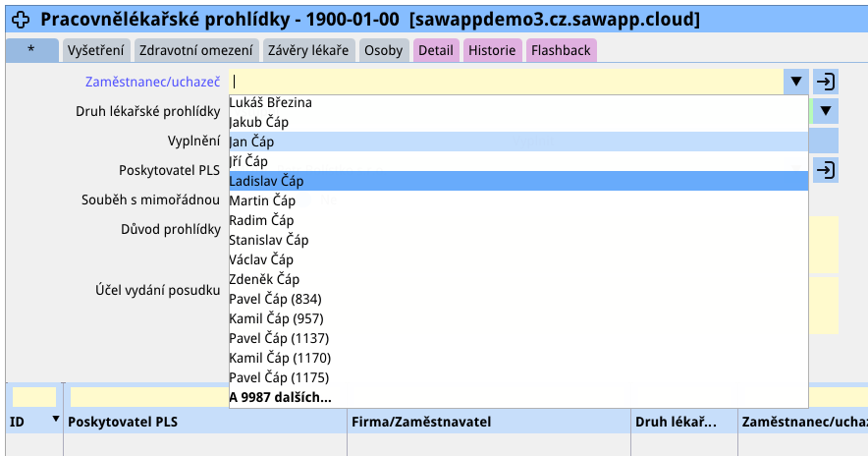
Task: Switch to the Vyšetření tab
Action: [95, 50]
